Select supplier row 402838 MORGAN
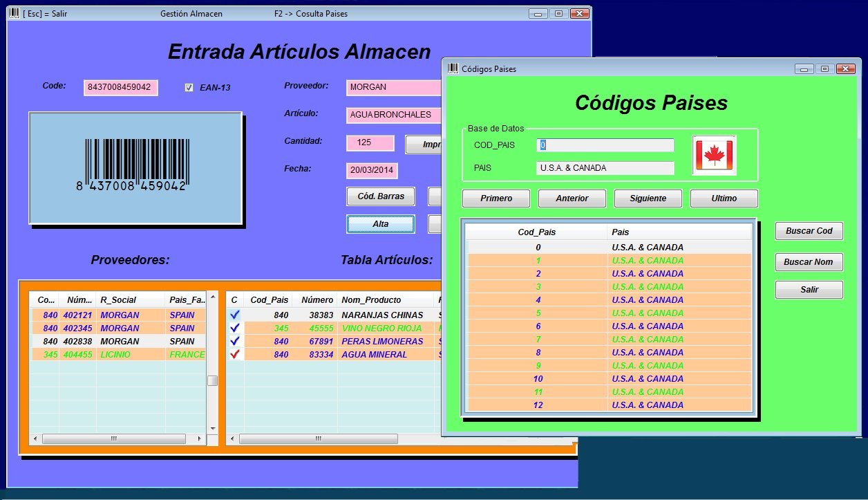 coord(118,342)
